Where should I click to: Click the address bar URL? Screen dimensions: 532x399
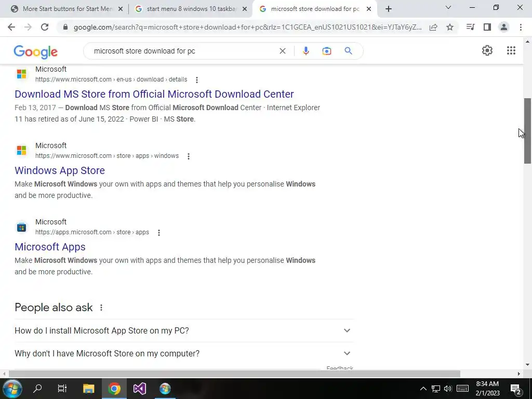pos(248,27)
